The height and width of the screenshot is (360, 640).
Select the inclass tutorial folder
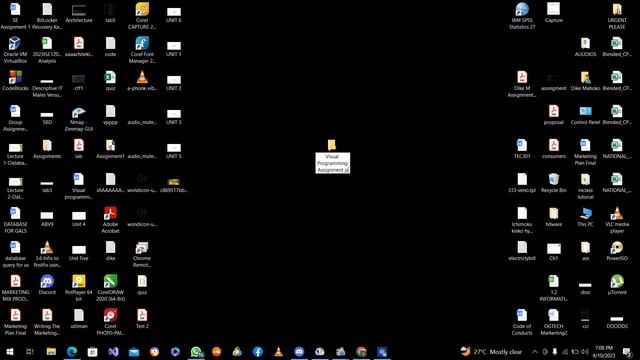585,186
